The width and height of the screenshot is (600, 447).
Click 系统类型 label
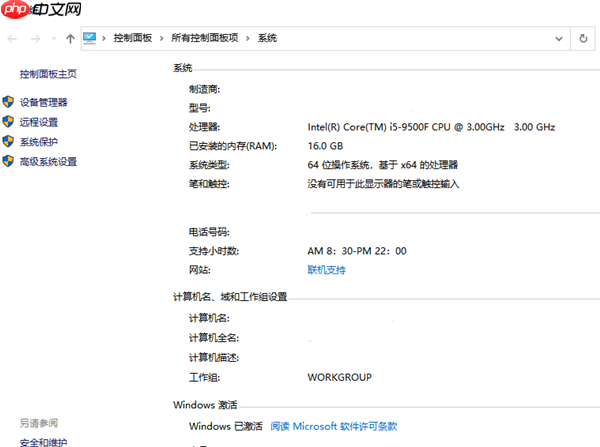point(209,165)
